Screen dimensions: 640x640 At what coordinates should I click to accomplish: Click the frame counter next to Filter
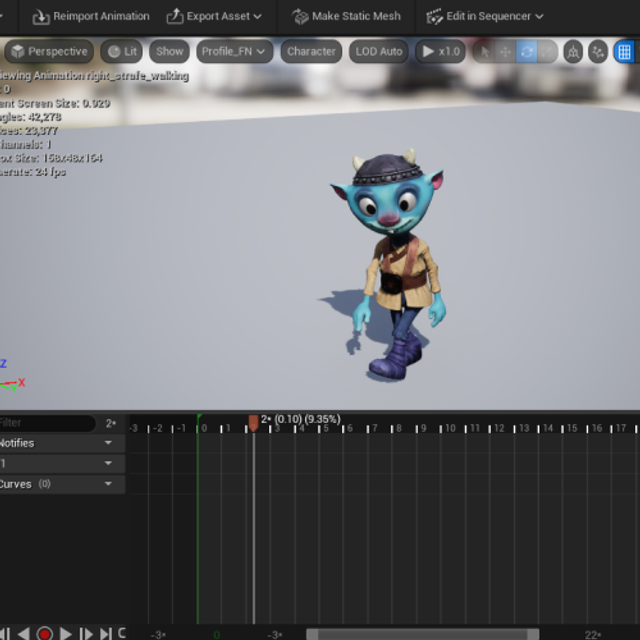(111, 423)
